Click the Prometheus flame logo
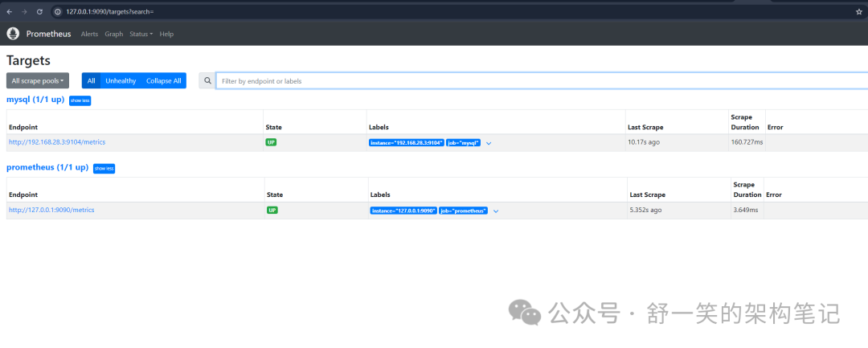 tap(13, 34)
